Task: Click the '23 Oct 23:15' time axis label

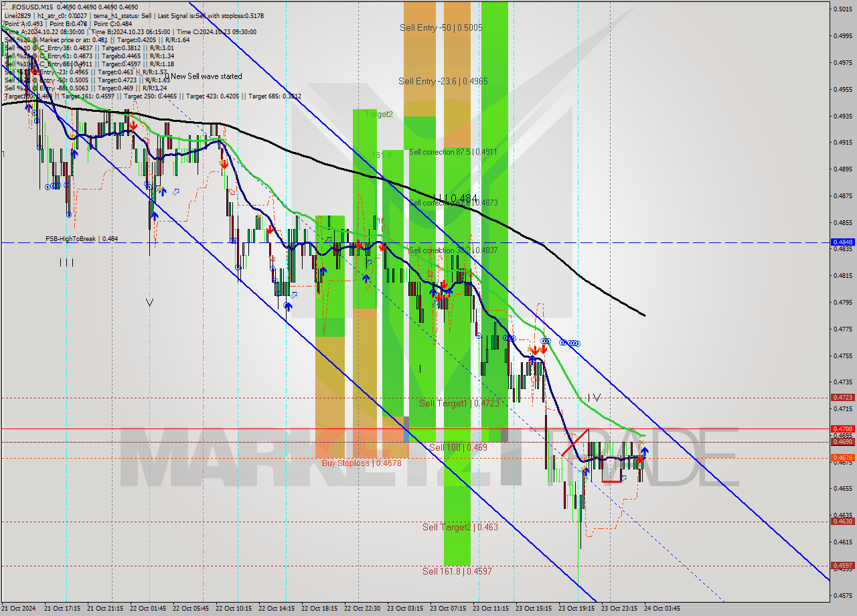Action: click(x=619, y=609)
